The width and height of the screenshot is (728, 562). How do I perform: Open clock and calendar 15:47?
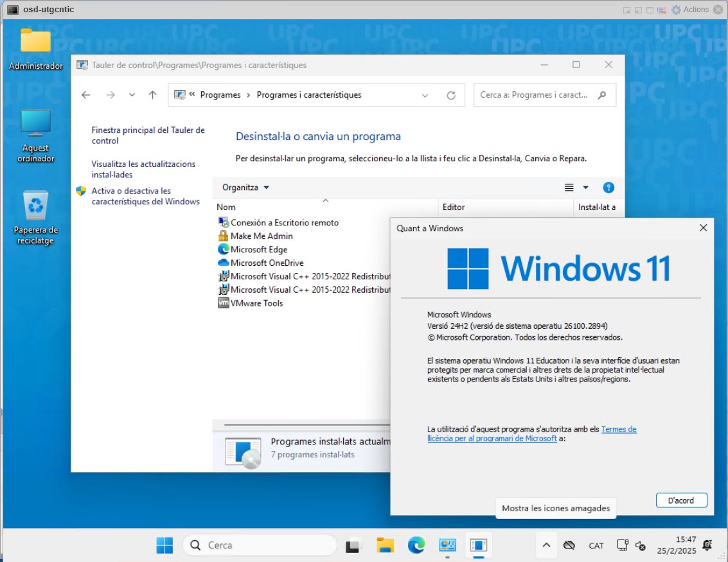677,545
